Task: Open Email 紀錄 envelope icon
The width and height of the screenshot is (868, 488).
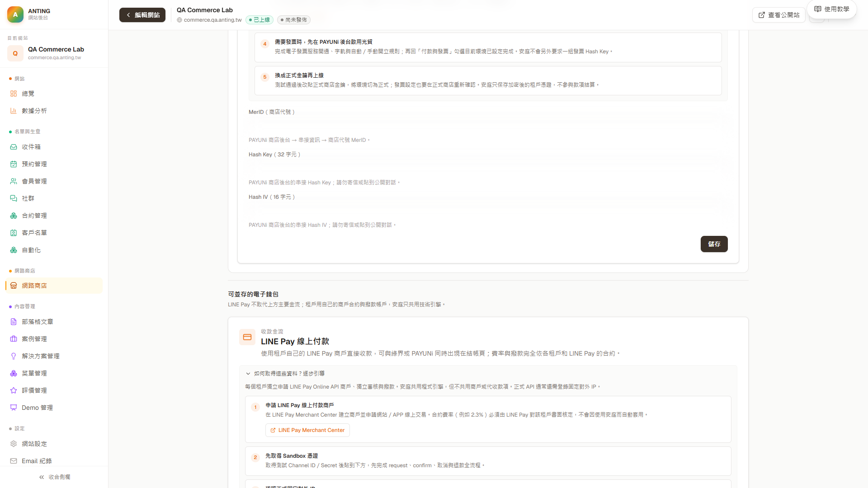Action: click(x=14, y=461)
